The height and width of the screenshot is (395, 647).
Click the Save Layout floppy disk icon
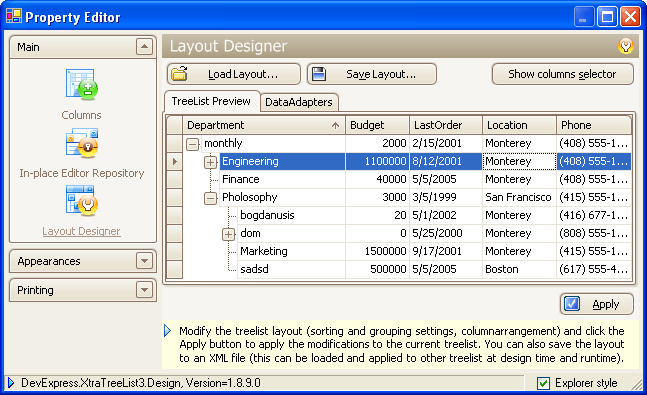click(x=319, y=74)
